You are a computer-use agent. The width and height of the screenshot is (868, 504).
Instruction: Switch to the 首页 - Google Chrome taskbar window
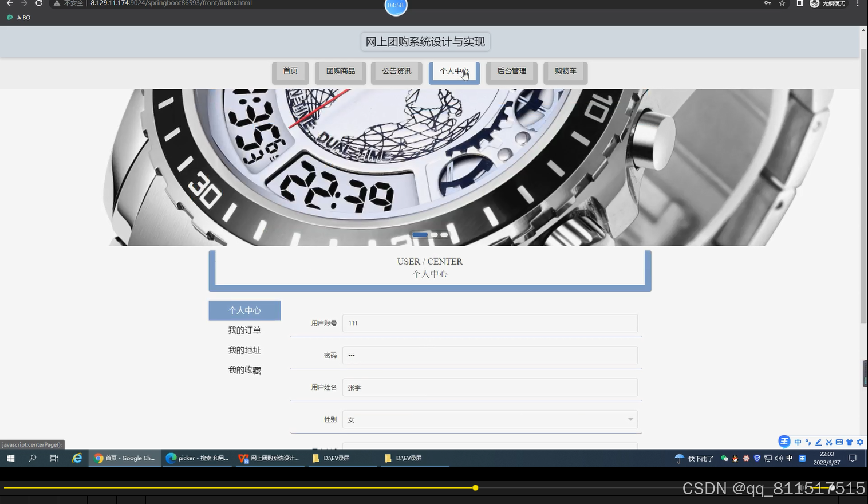point(124,458)
